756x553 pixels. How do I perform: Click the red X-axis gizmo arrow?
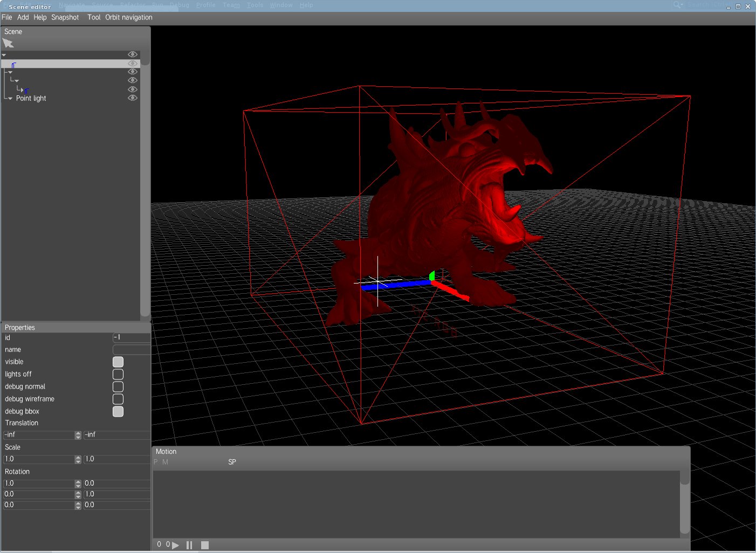(x=451, y=290)
